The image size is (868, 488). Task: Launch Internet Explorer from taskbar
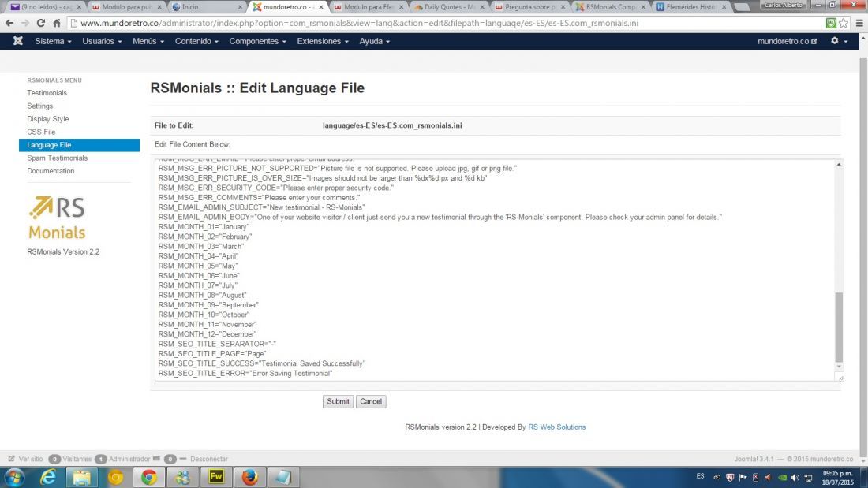pos(48,477)
